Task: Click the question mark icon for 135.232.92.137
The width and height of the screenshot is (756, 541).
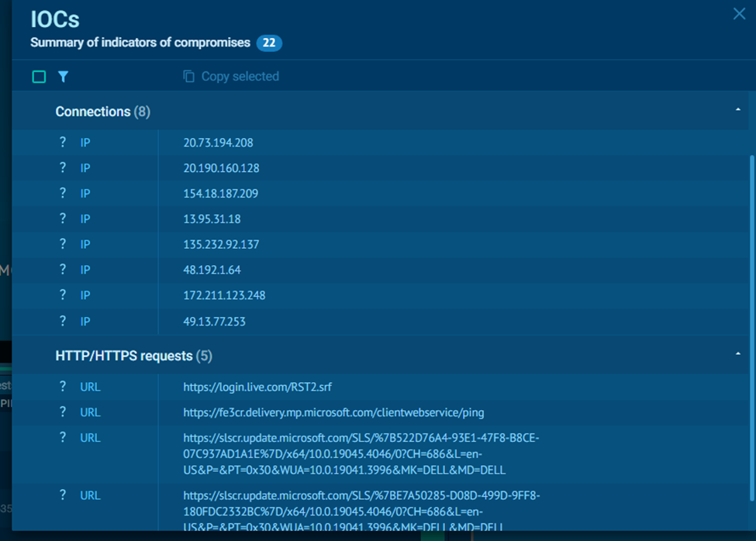Action: 63,244
